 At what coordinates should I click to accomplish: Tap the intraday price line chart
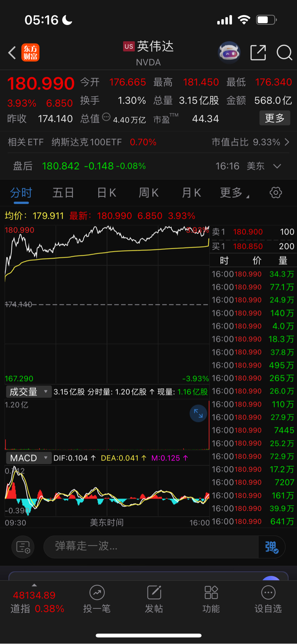click(107, 305)
